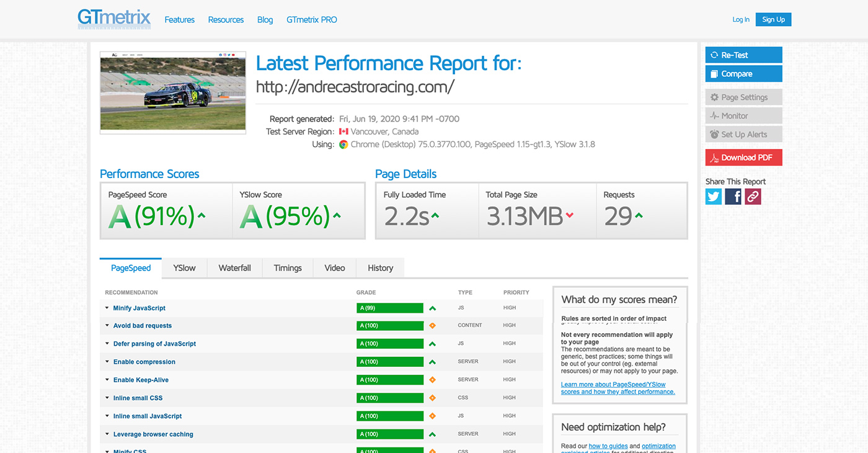
Task: Expand the Inline small CSS recommendation
Action: tap(138, 398)
